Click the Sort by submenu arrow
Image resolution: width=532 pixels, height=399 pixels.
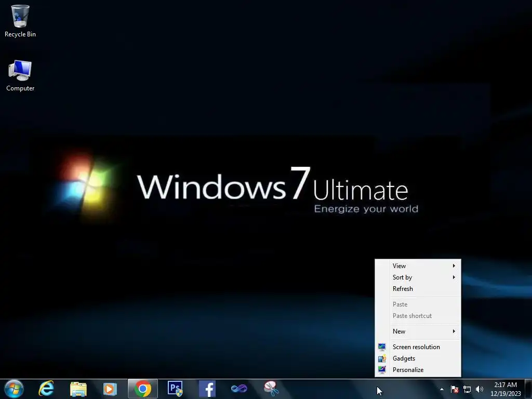click(x=454, y=277)
